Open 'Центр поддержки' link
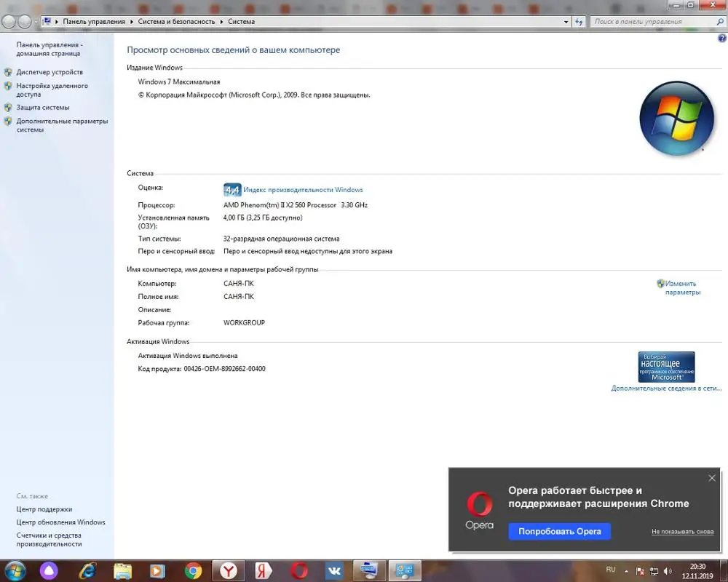 44,509
